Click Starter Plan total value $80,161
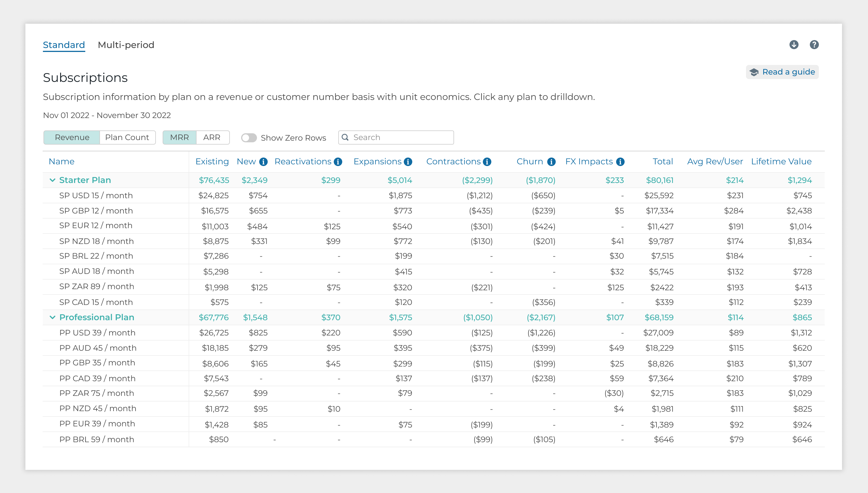 point(659,180)
